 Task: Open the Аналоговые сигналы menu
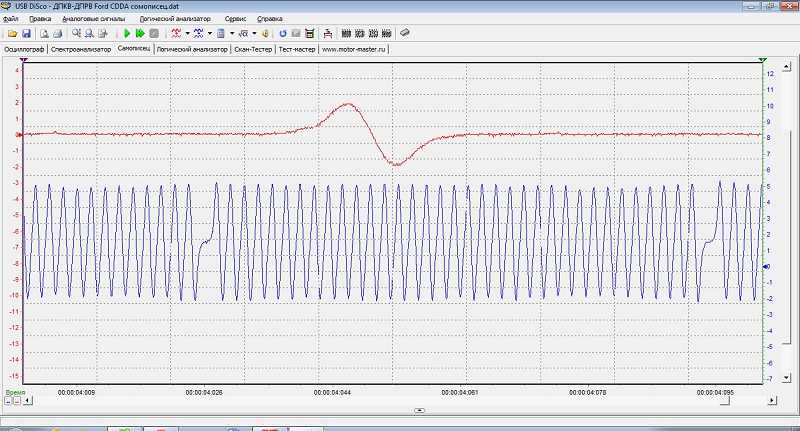93,19
